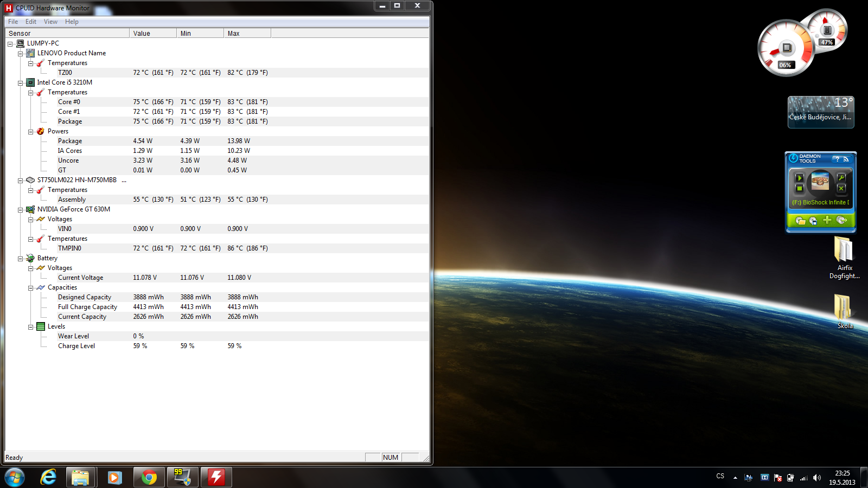868x488 pixels.
Task: Click the LENOVO motherboard icon
Action: pyautogui.click(x=30, y=53)
